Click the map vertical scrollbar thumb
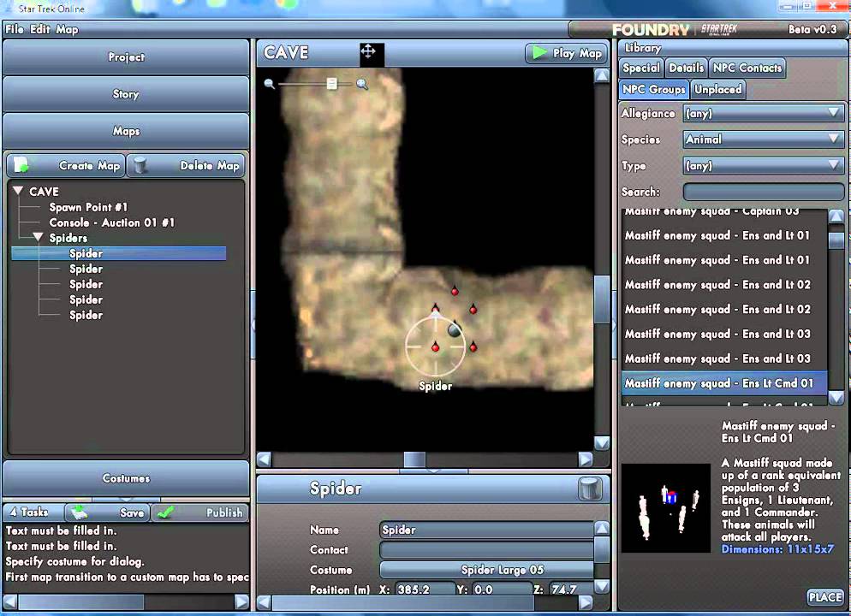 (601, 299)
